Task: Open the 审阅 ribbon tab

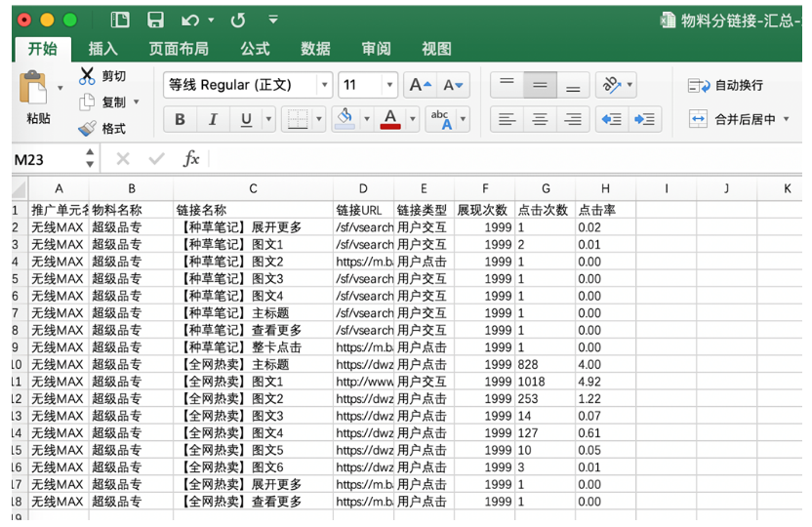Action: click(x=376, y=49)
